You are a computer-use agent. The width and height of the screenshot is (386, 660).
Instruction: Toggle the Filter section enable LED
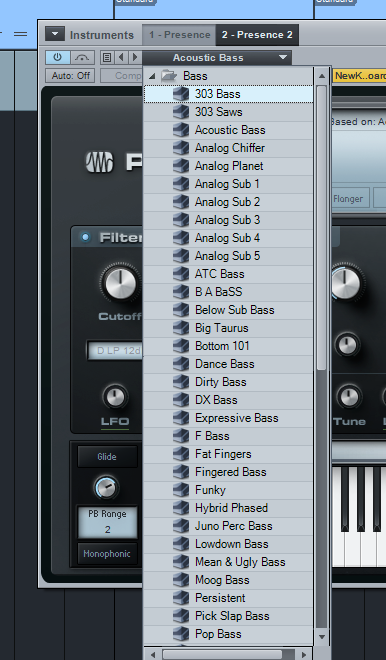click(85, 237)
